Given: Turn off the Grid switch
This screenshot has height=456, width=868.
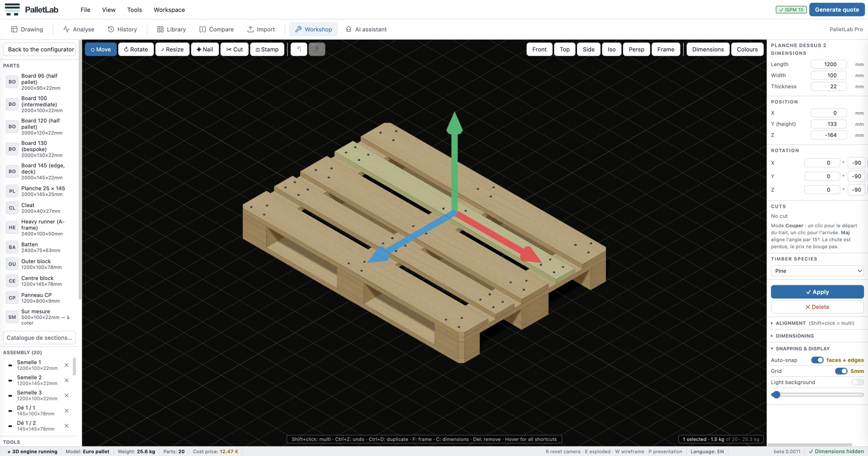Looking at the screenshot, I should point(841,371).
